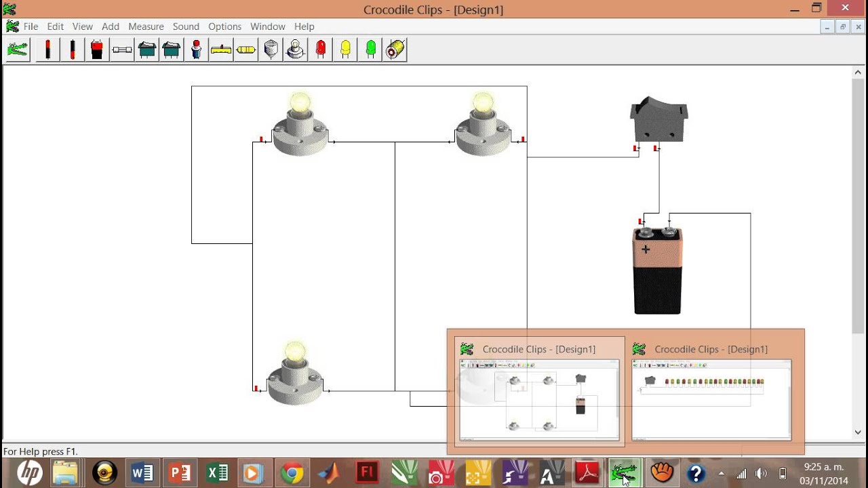Add the single cell battery from toolbar

[x=47, y=49]
